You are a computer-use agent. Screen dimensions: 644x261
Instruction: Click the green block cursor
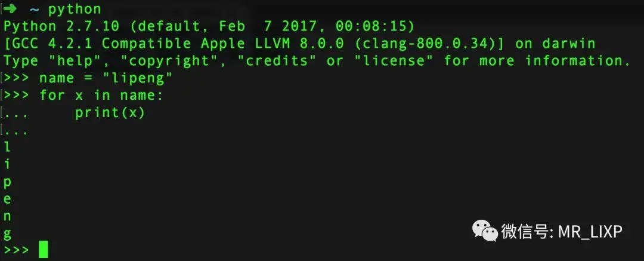[44, 250]
